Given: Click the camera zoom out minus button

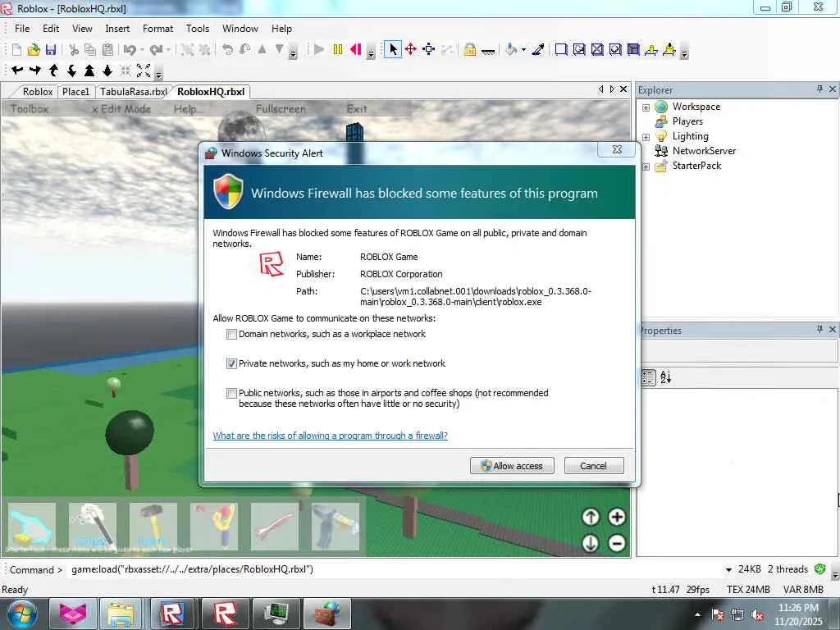Looking at the screenshot, I should pos(617,544).
